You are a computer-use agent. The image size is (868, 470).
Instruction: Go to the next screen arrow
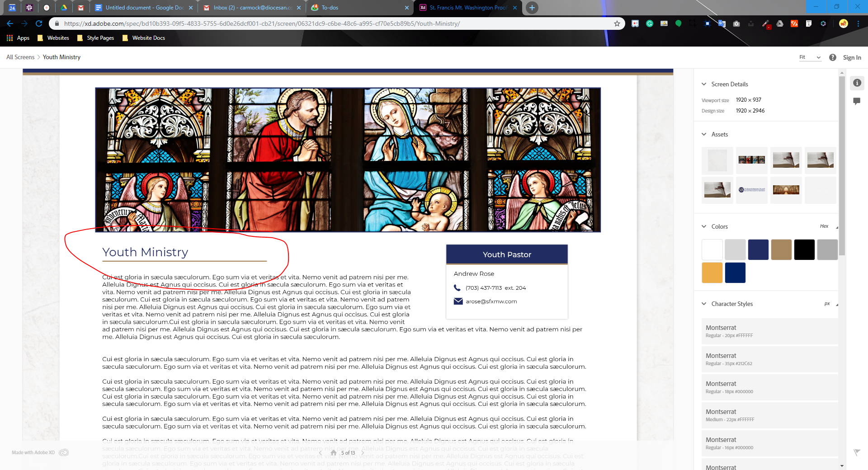(x=363, y=453)
